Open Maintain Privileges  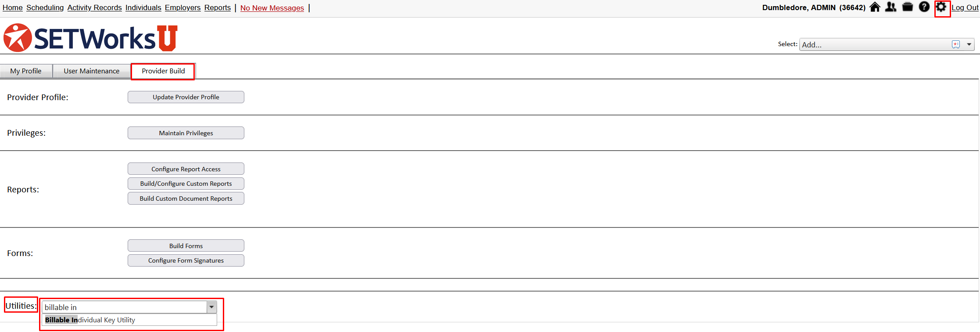[x=186, y=133]
